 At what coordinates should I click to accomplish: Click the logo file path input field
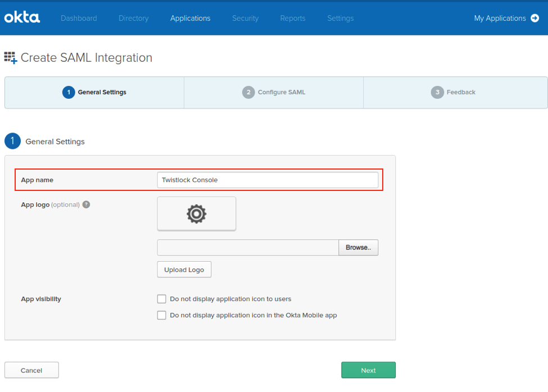tap(248, 248)
